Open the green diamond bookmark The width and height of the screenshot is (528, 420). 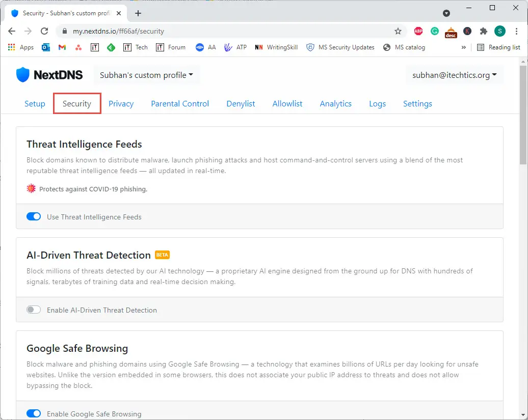pos(111,47)
